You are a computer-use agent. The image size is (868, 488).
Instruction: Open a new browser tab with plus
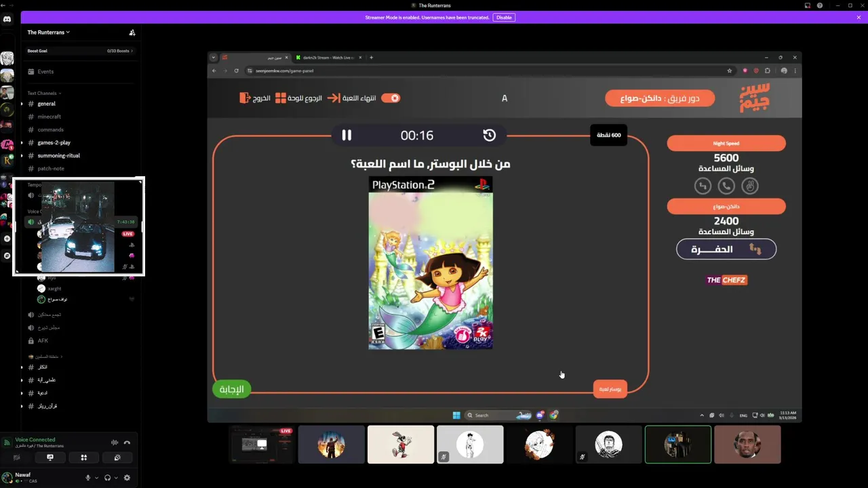coord(371,58)
